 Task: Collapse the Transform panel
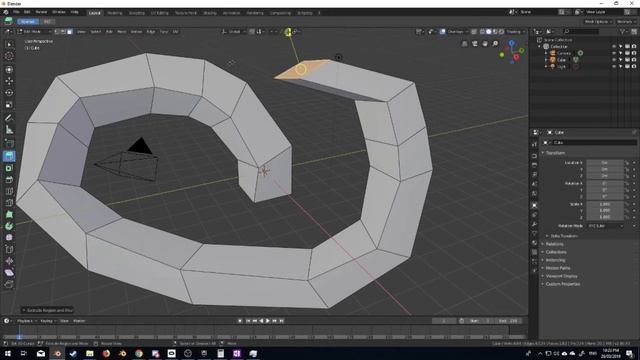tap(555, 153)
